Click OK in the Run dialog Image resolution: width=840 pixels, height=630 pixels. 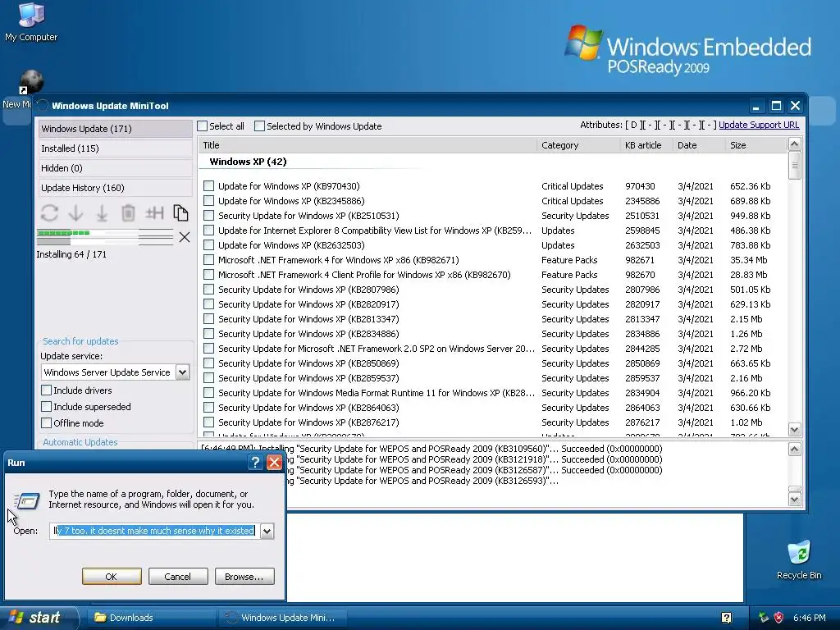112,577
